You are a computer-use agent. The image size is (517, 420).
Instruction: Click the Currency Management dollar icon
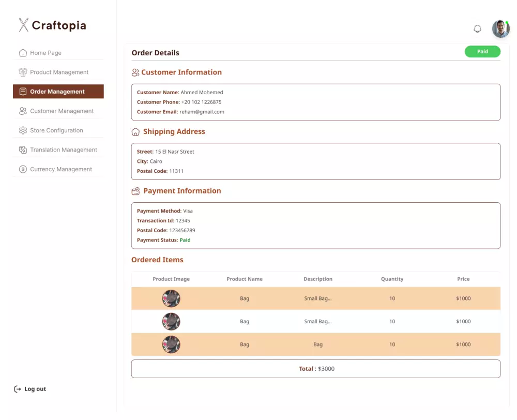click(x=23, y=169)
